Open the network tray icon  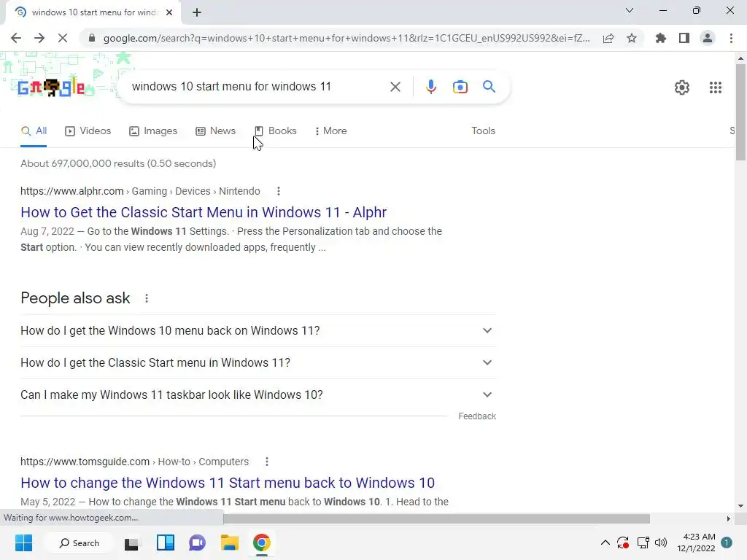(643, 542)
